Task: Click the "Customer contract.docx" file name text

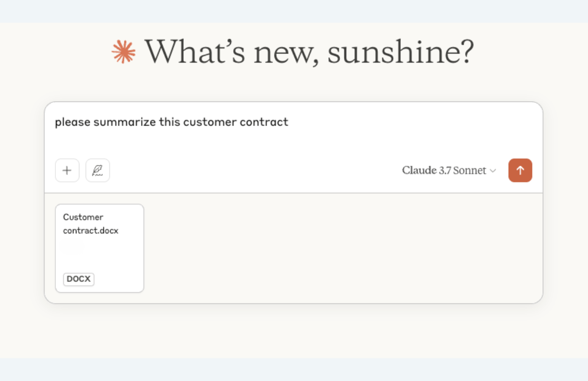Action: (91, 224)
